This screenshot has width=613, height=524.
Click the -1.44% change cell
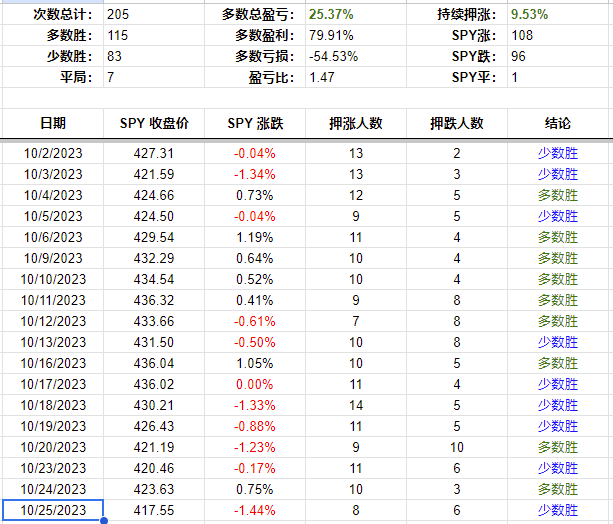[x=255, y=511]
